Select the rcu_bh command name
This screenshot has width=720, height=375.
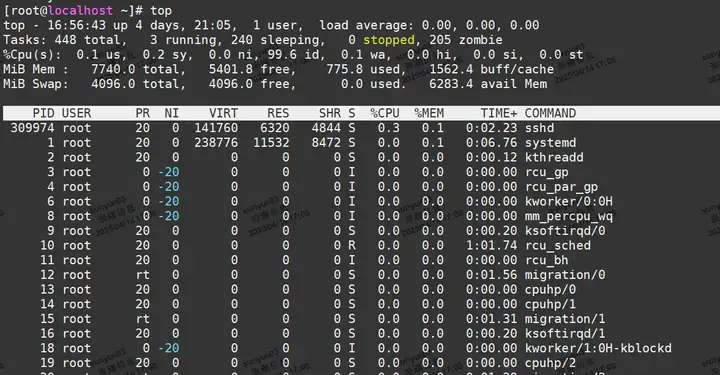[x=547, y=260]
